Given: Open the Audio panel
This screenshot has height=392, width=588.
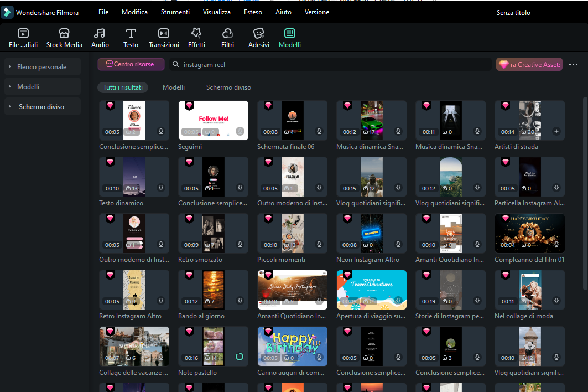Looking at the screenshot, I should point(100,37).
